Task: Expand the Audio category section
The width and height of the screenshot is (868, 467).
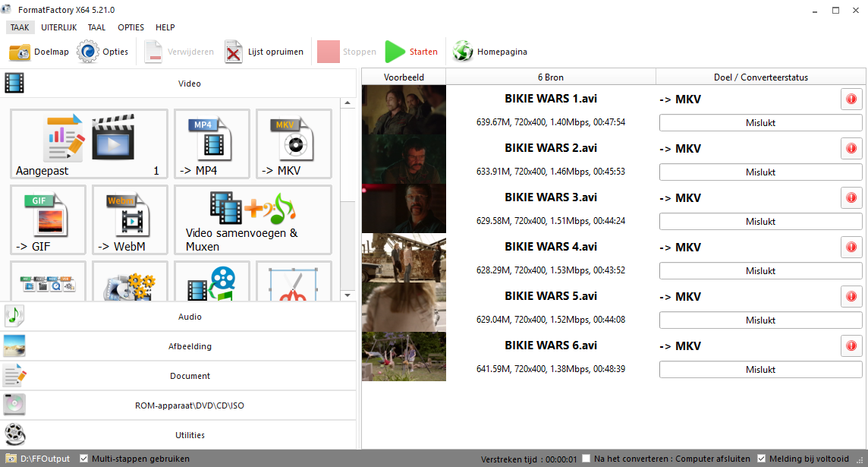Action: click(x=178, y=317)
